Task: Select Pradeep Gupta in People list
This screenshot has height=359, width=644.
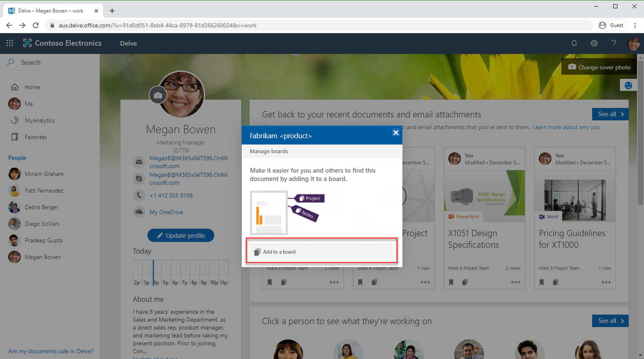Action: pyautogui.click(x=43, y=240)
